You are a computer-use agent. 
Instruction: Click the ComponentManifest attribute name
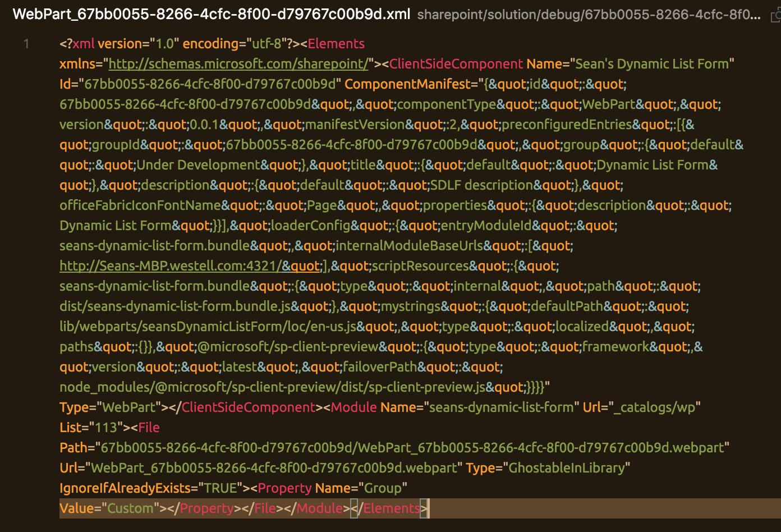[408, 84]
